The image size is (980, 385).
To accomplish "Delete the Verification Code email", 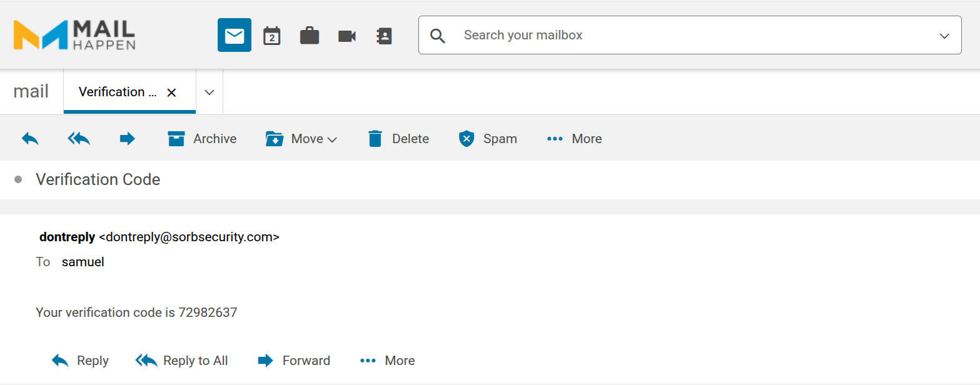I will coord(398,139).
